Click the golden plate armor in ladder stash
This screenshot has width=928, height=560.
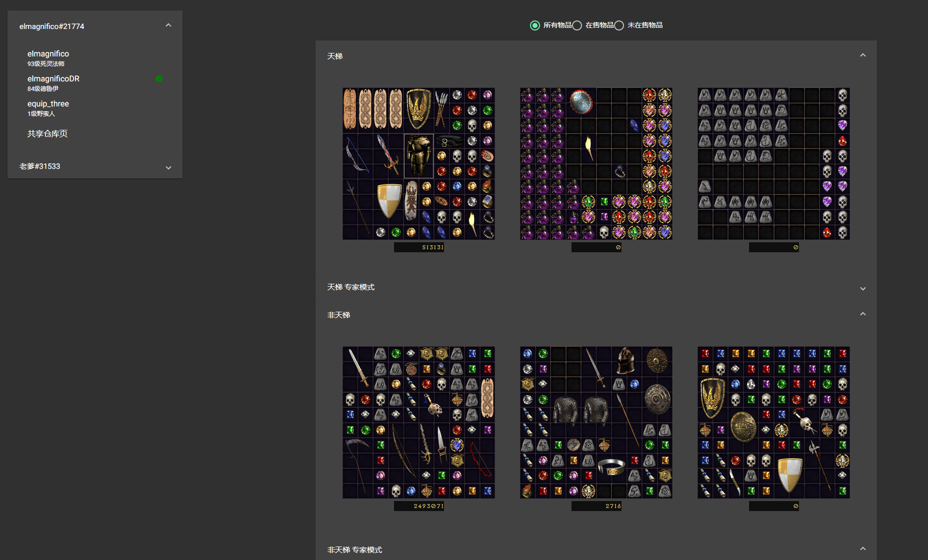coord(418,156)
